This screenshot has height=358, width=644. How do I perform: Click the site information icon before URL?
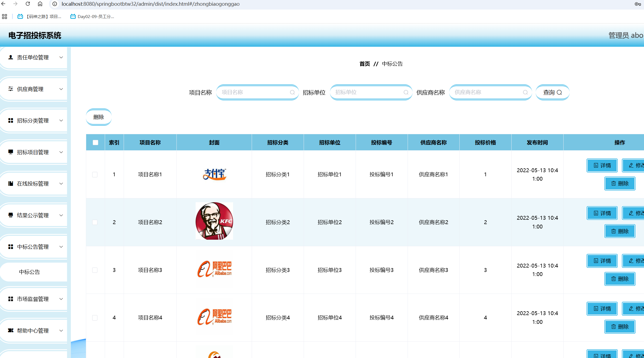coord(55,4)
